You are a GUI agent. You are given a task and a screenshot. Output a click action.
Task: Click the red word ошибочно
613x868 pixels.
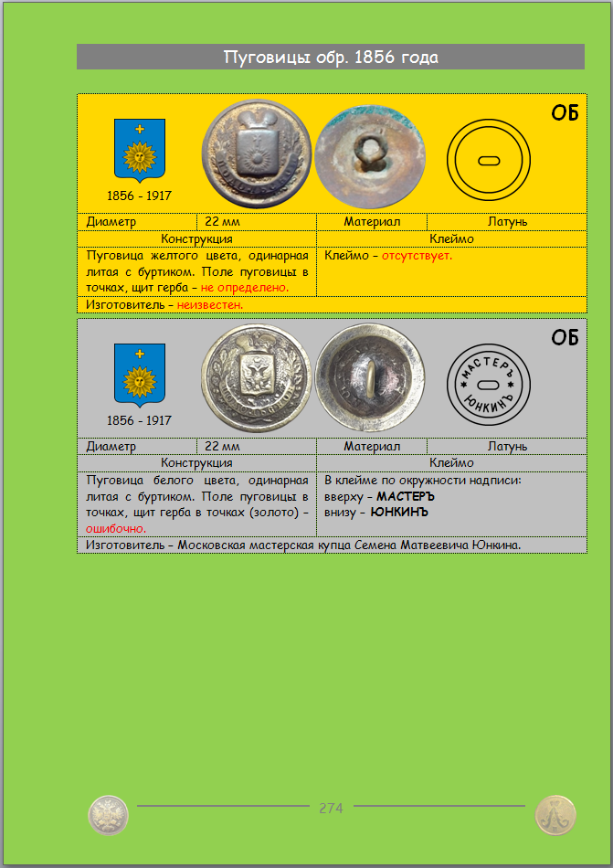pyautogui.click(x=116, y=529)
